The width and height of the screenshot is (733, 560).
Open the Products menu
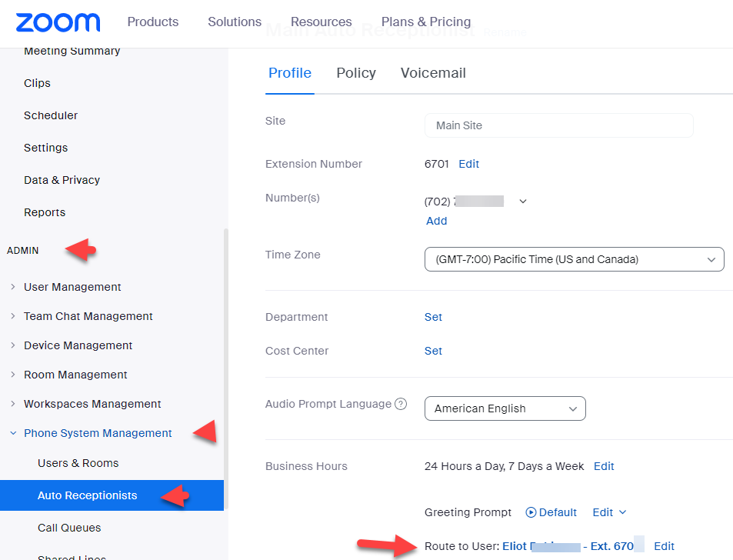pyautogui.click(x=152, y=22)
